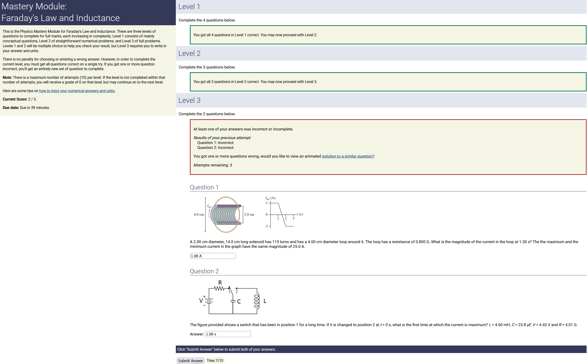Click the Level 2 section header
The width and height of the screenshot is (588, 364).
189,54
